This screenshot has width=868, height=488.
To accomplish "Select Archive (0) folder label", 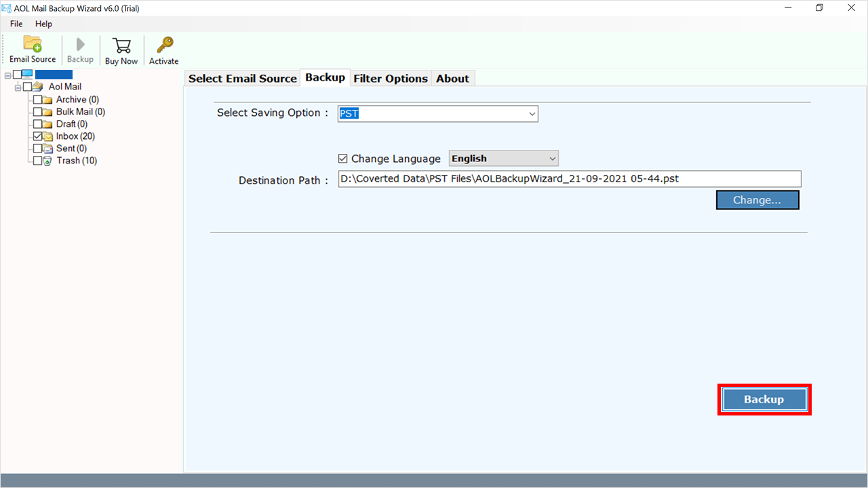I will (77, 100).
